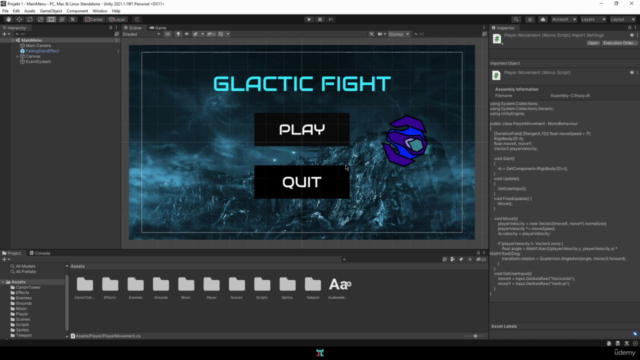Open the custom editor tools icon

pos(73,19)
